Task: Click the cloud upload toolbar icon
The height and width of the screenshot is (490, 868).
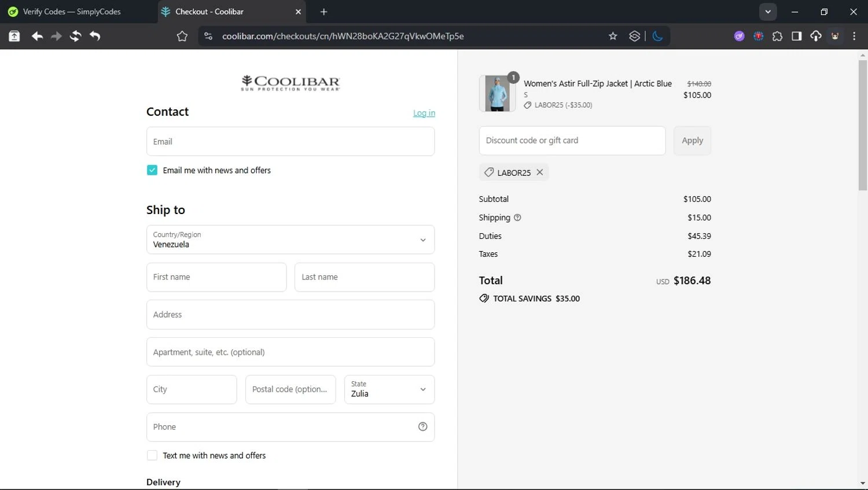Action: [815, 36]
